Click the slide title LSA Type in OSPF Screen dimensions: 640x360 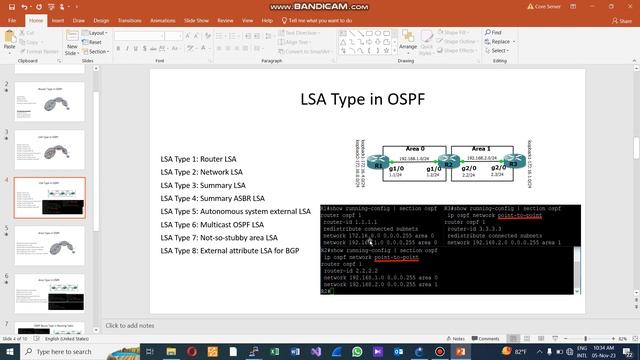click(362, 99)
